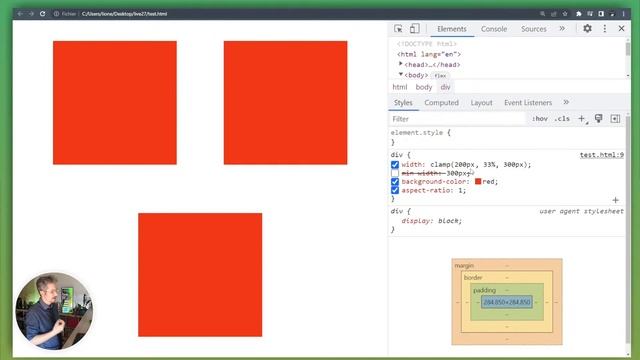Show more DevTools panels after Sources
The width and height of the screenshot is (640, 360).
coord(562,29)
